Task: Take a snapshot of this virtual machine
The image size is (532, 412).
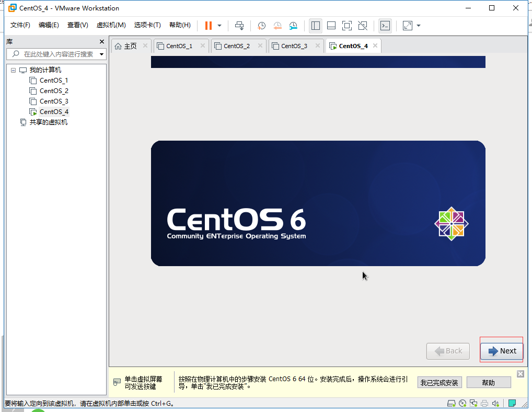Action: coord(261,26)
